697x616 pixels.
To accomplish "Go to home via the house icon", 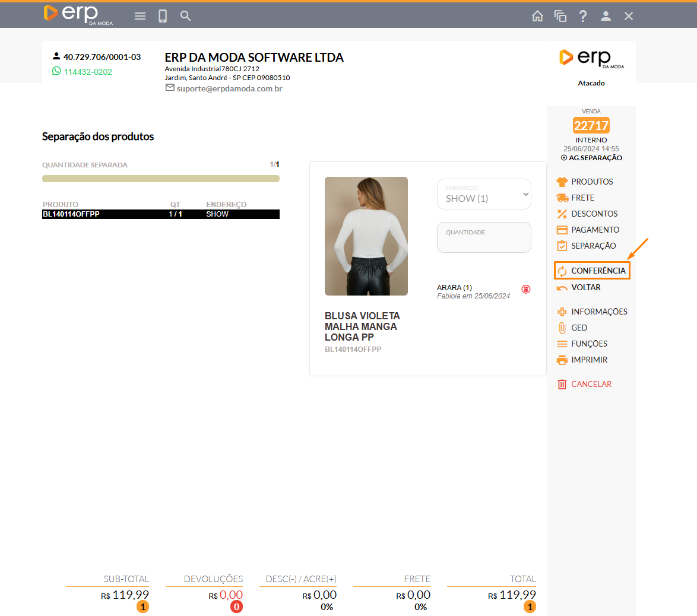I will (x=537, y=16).
